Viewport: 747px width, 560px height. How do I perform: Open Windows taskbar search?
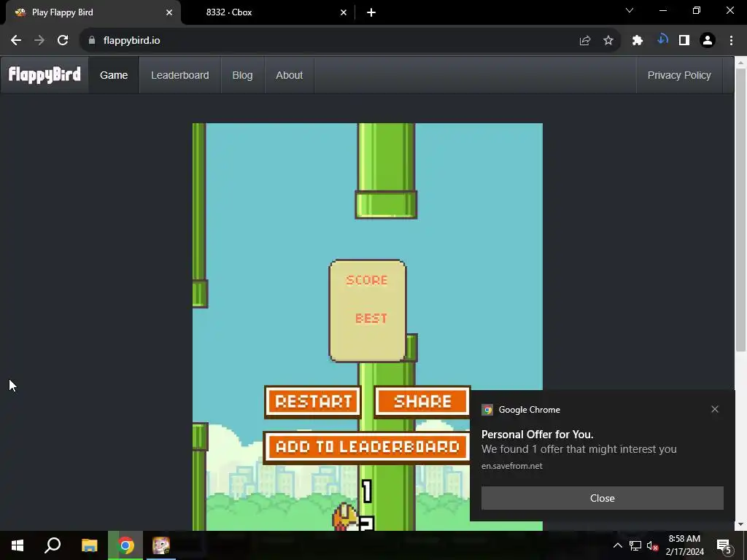(x=53, y=545)
